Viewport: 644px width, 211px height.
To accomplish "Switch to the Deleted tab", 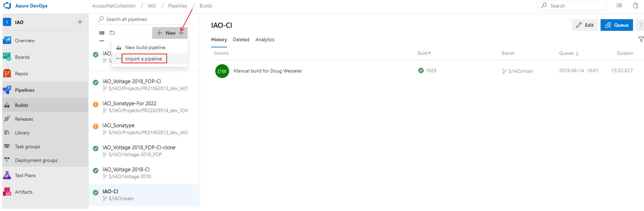I will coord(241,40).
